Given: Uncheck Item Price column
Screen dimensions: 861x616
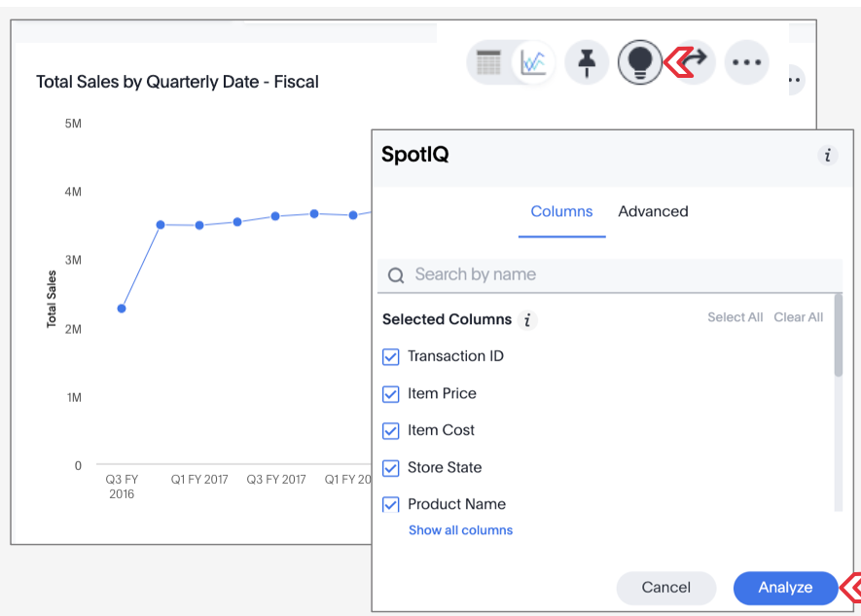Looking at the screenshot, I should pyautogui.click(x=391, y=394).
